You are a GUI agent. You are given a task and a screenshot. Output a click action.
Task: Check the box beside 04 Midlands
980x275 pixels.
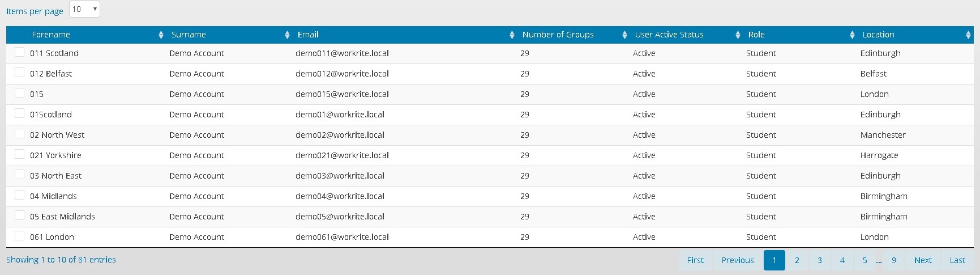[20, 195]
